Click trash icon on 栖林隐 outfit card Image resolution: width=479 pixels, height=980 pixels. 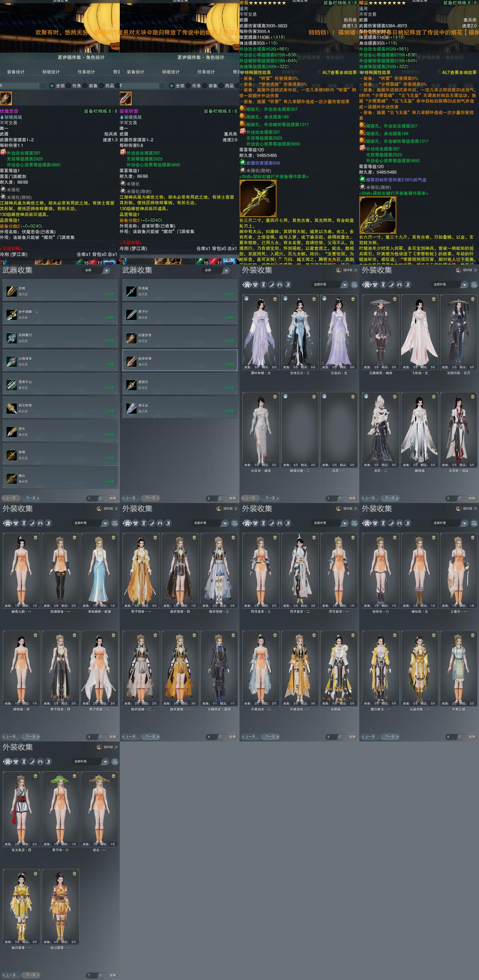[x=434, y=396]
